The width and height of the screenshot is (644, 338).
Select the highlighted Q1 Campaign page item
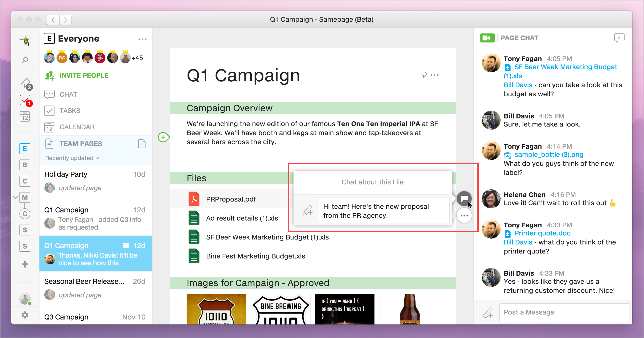tap(96, 254)
